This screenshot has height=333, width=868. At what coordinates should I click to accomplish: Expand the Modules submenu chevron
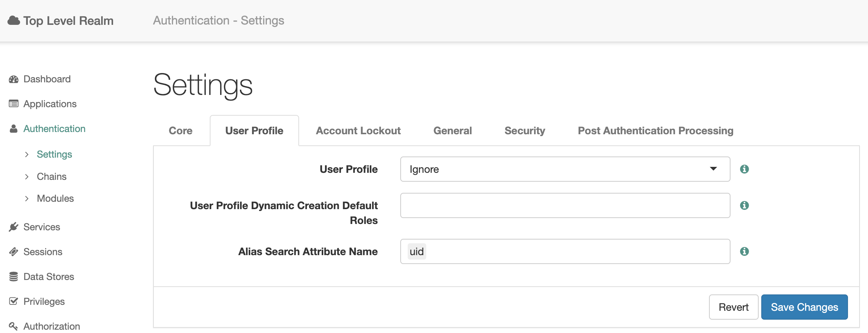(27, 199)
